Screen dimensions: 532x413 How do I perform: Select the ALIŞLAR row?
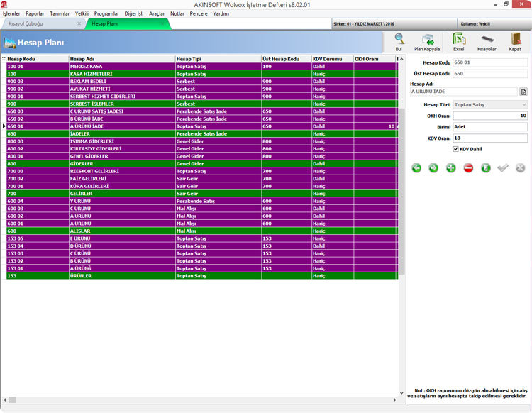tap(202, 231)
